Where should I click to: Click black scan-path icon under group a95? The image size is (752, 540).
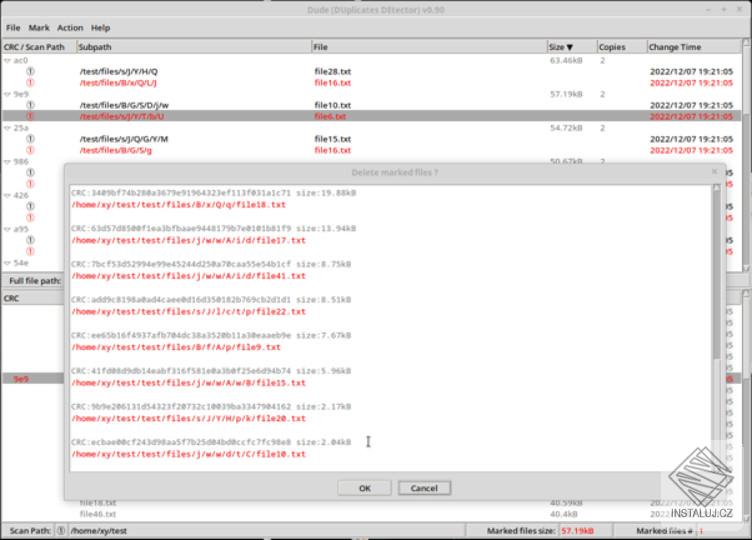(x=30, y=240)
